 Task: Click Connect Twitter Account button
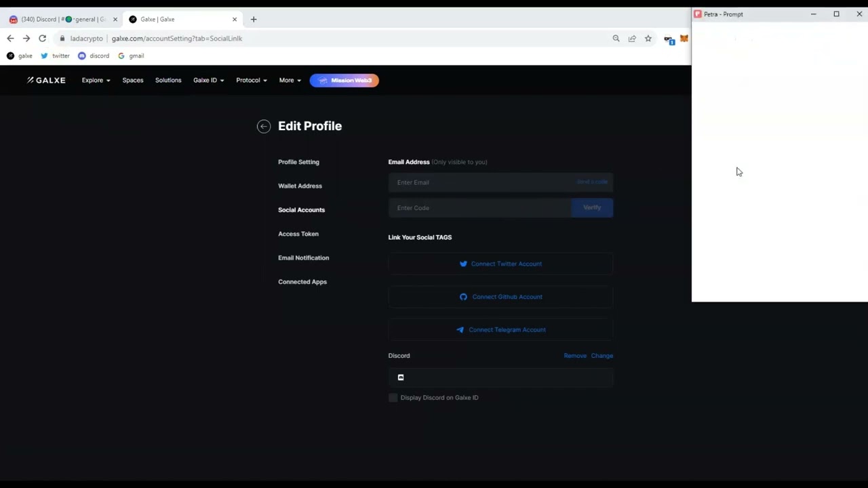click(x=500, y=264)
